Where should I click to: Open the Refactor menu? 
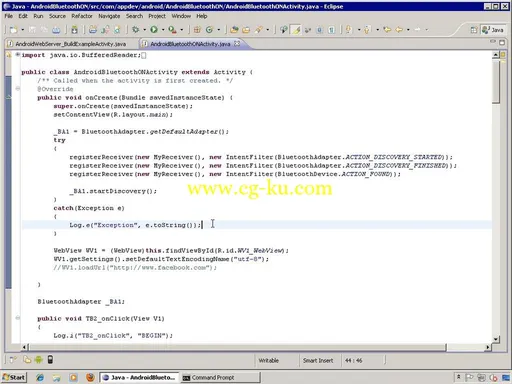click(82, 16)
